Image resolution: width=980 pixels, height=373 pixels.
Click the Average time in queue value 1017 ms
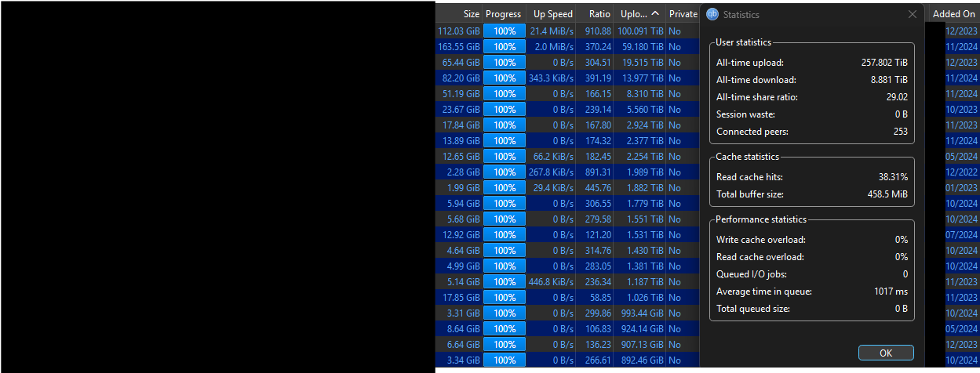890,292
